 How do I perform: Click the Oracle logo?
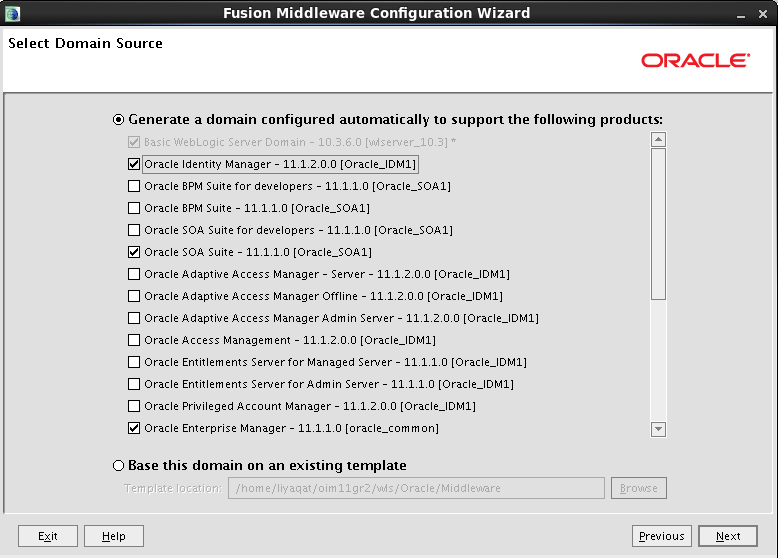695,61
